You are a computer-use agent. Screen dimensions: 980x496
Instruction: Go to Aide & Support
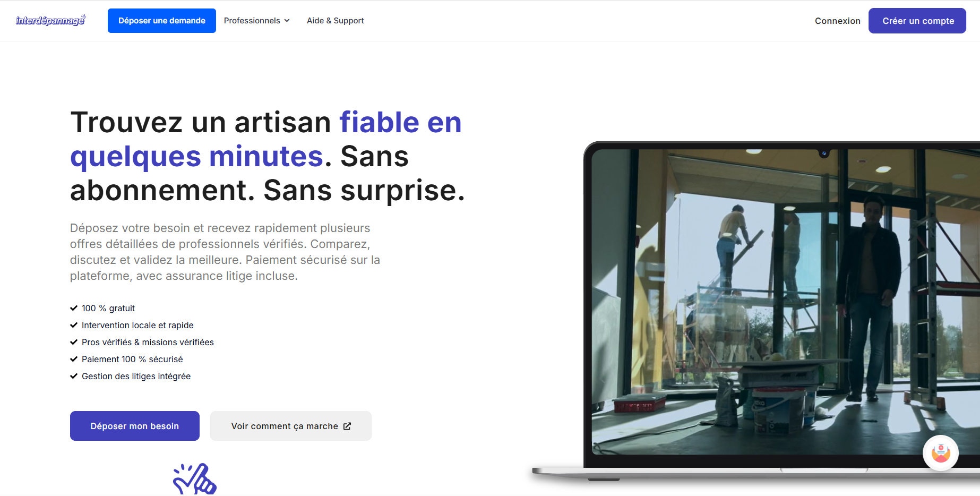click(x=335, y=21)
